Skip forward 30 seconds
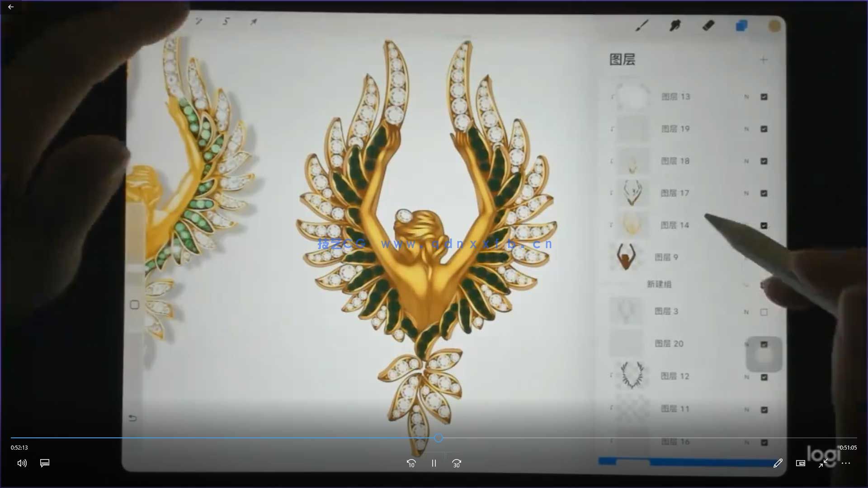 457,464
